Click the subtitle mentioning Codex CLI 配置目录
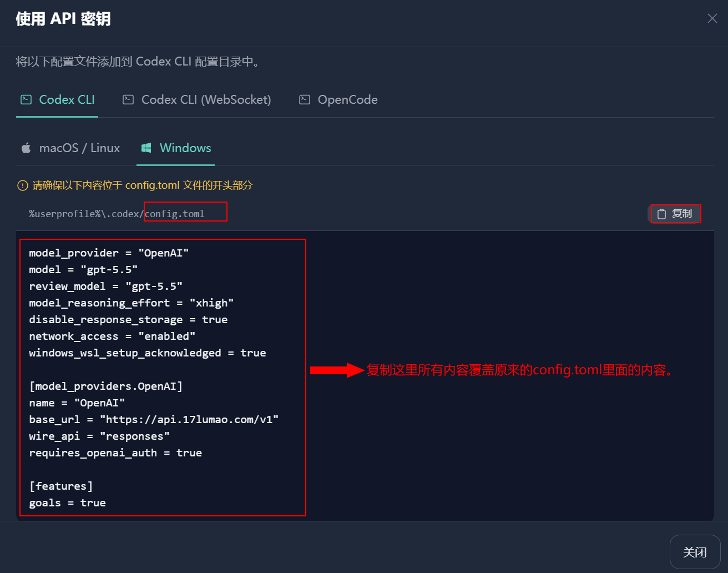Viewport: 728px width, 573px height. coord(138,62)
